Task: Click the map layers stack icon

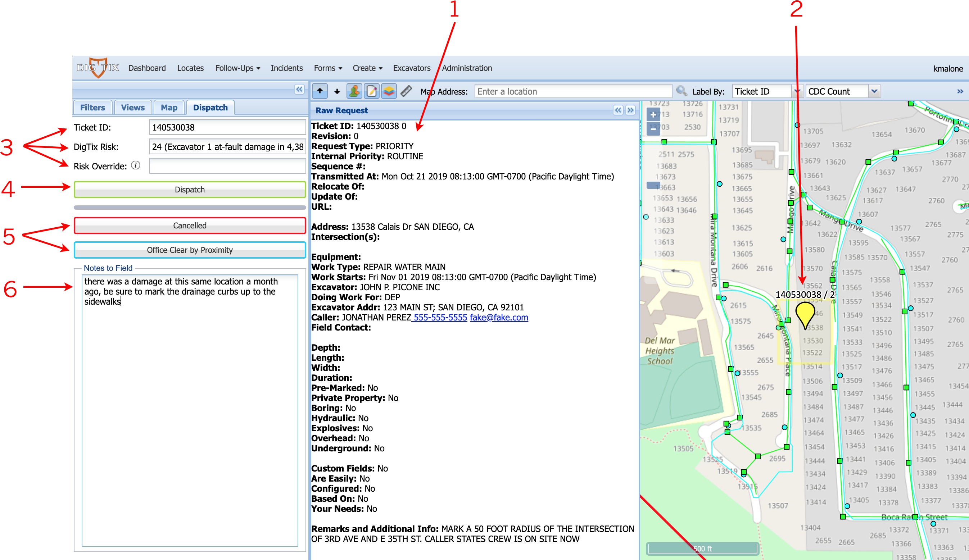Action: (x=389, y=91)
